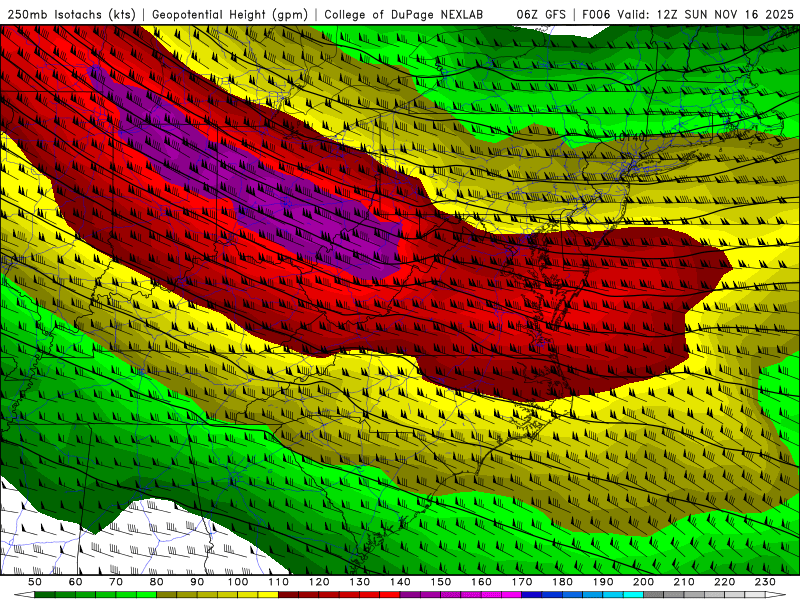Click the "250mb Isotachs (kts)" title text
This screenshot has width=800, height=600.
pos(72,15)
